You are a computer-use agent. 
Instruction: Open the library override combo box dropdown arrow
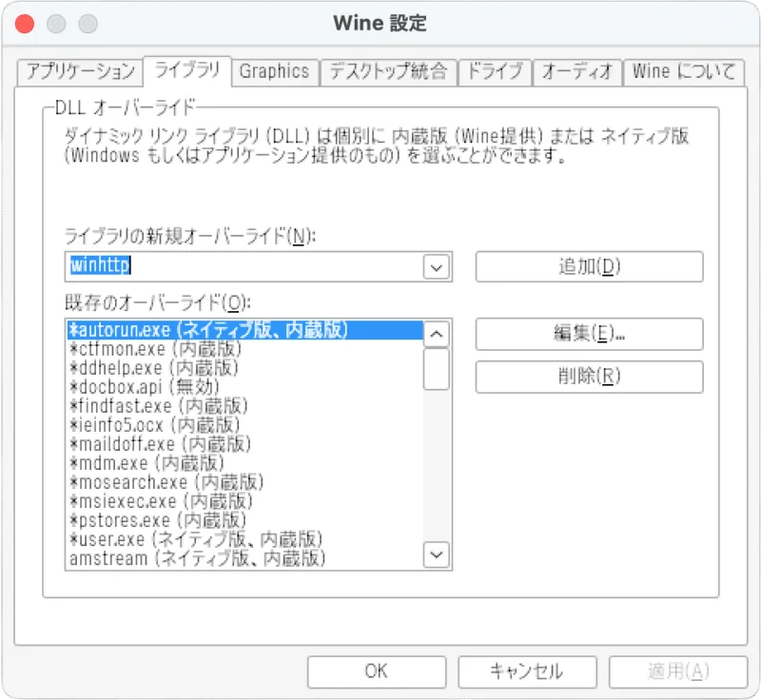coord(436,267)
